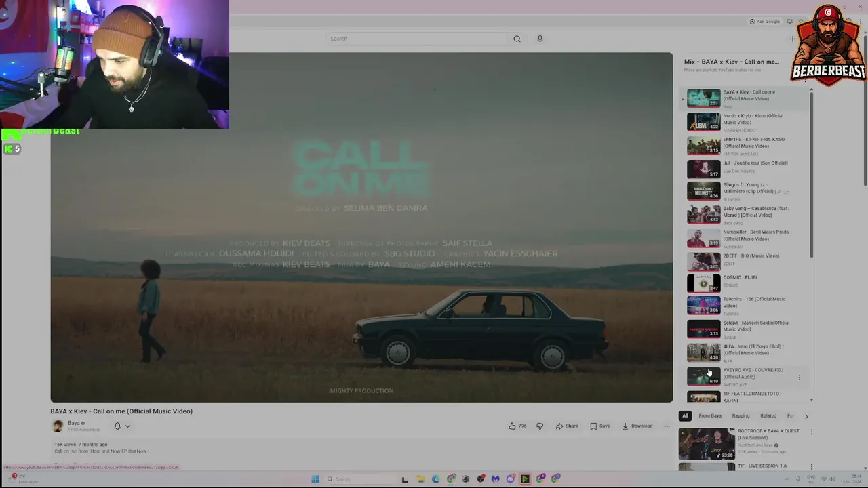
Task: Play EMP1RE - KIFKIF Feat. KASO
Action: [x=746, y=146]
